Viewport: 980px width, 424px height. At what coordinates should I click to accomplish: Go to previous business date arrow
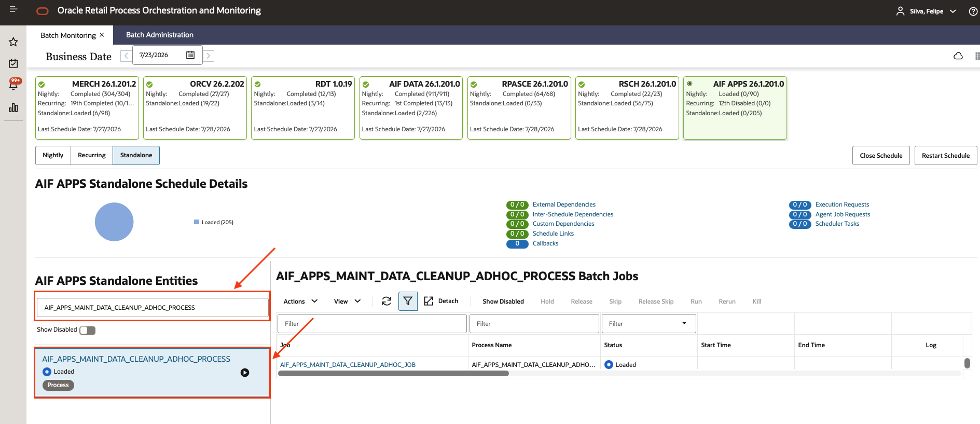pyautogui.click(x=126, y=56)
